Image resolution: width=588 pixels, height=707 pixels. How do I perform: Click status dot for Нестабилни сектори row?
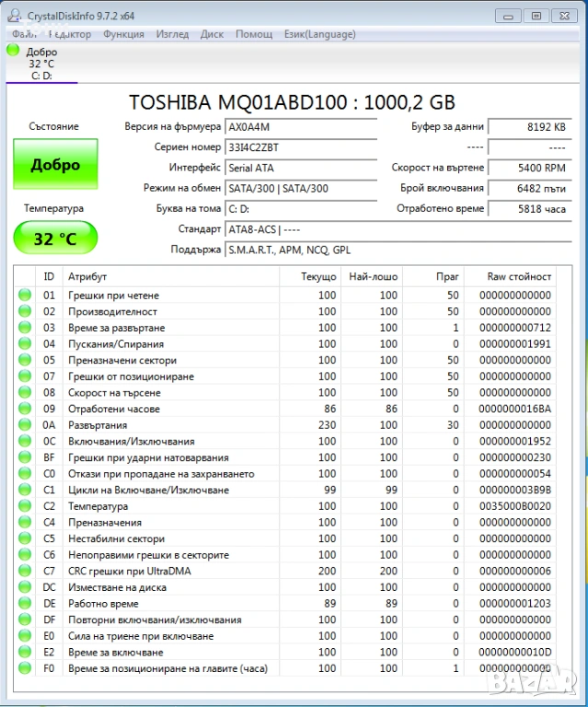click(24, 539)
